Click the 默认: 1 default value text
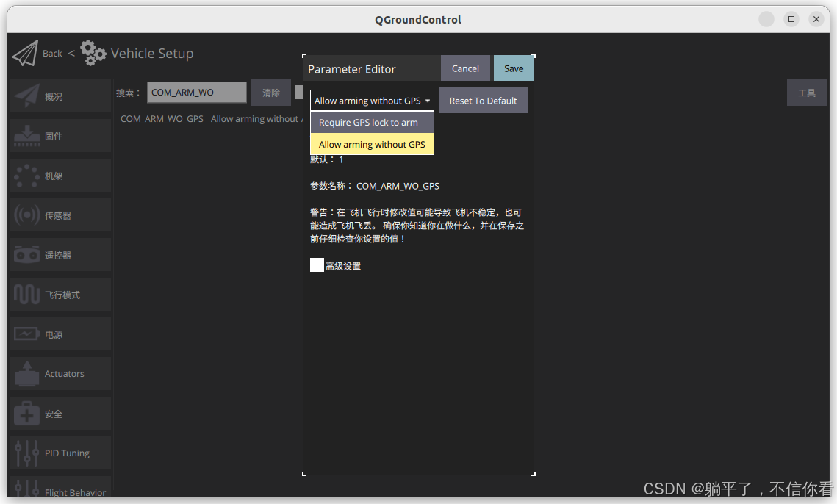Screen dimensions: 837x504 pyautogui.click(x=327, y=159)
